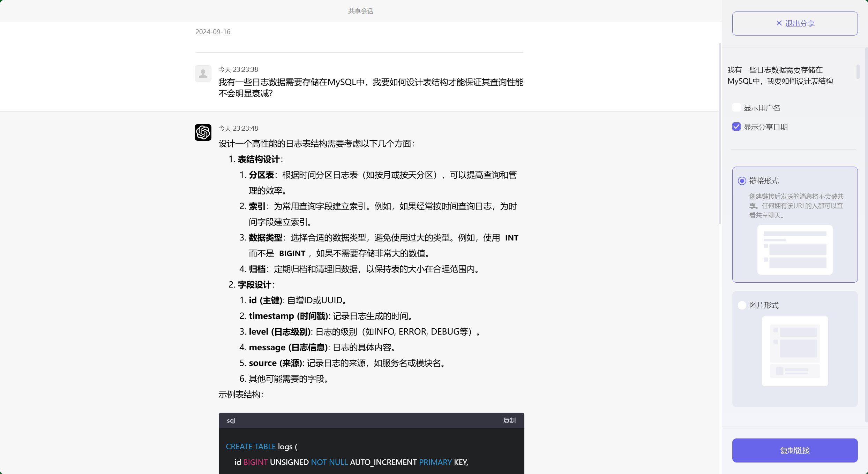Select the 图片形式 radio button
This screenshot has width=868, height=474.
(x=742, y=305)
